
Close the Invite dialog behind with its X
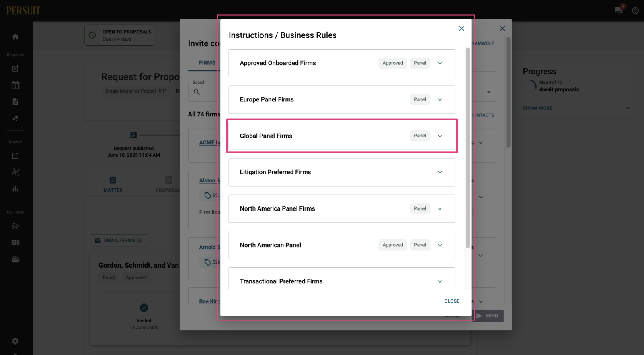point(502,29)
